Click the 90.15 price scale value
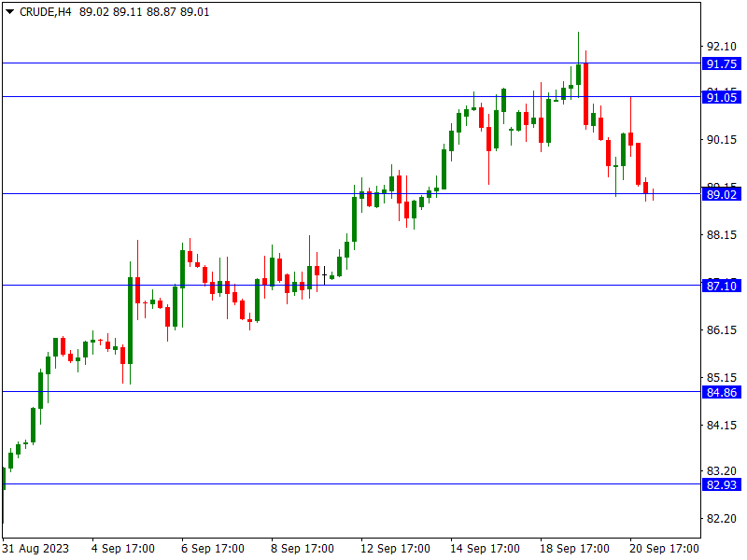 pyautogui.click(x=721, y=139)
